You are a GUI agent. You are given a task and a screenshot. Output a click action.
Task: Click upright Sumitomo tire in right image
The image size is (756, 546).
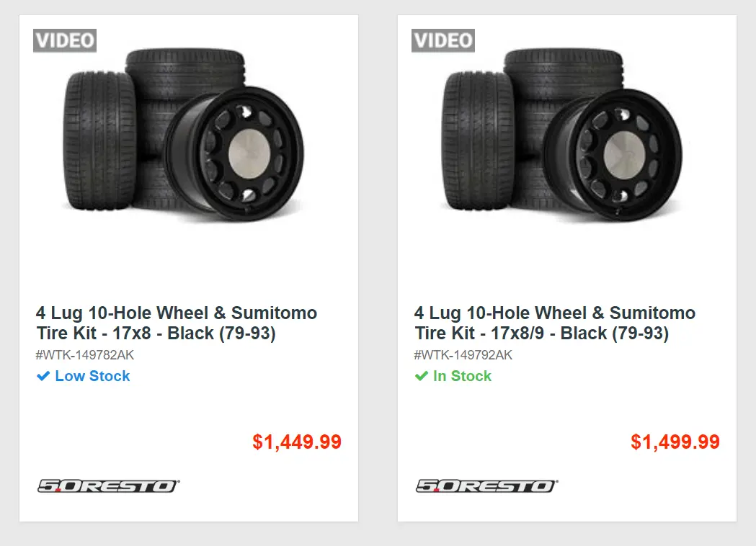pos(478,140)
